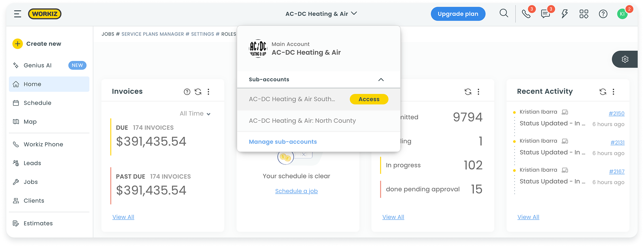
Task: Click the help question mark icon
Action: pos(603,14)
